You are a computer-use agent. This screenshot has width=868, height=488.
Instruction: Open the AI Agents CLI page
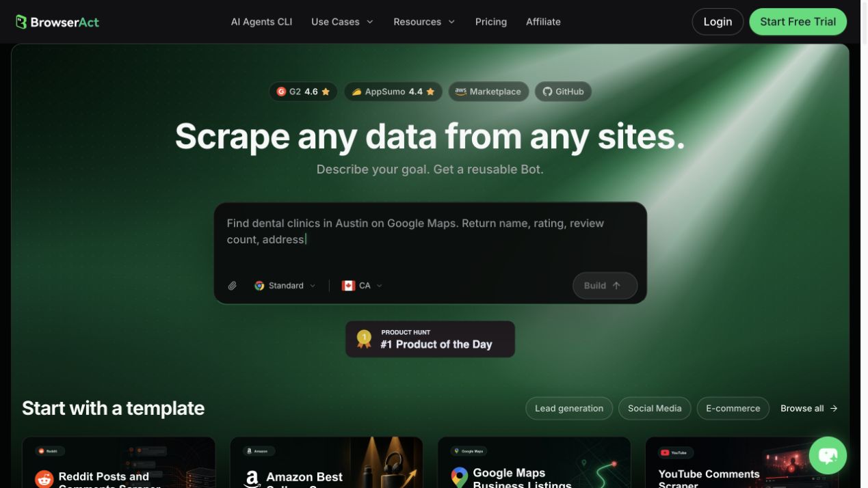(261, 22)
